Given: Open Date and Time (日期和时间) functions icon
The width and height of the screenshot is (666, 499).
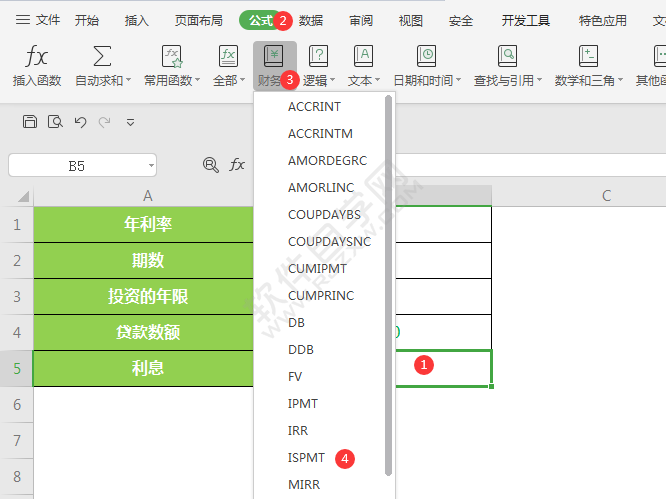Looking at the screenshot, I should pyautogui.click(x=426, y=56).
